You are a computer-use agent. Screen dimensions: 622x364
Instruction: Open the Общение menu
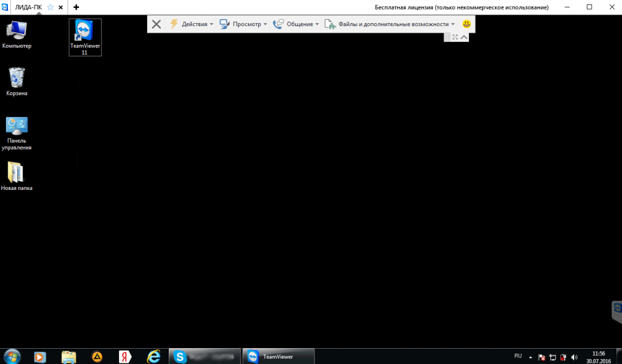pyautogui.click(x=296, y=24)
